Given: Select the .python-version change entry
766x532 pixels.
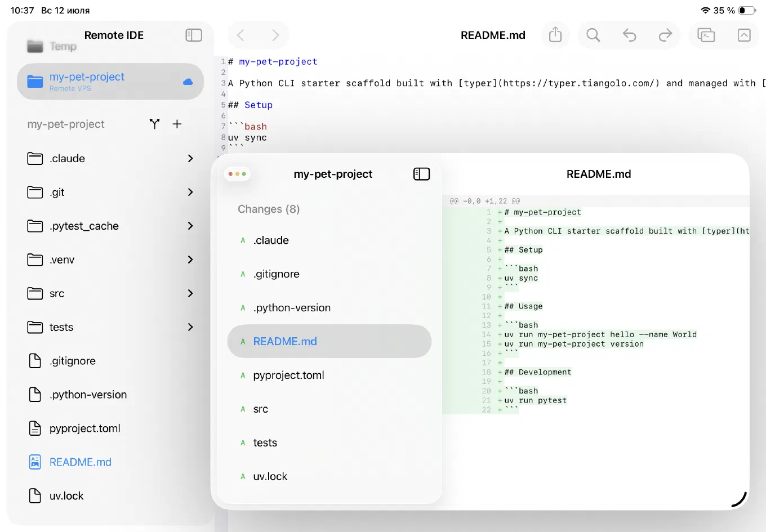Looking at the screenshot, I should (329, 308).
